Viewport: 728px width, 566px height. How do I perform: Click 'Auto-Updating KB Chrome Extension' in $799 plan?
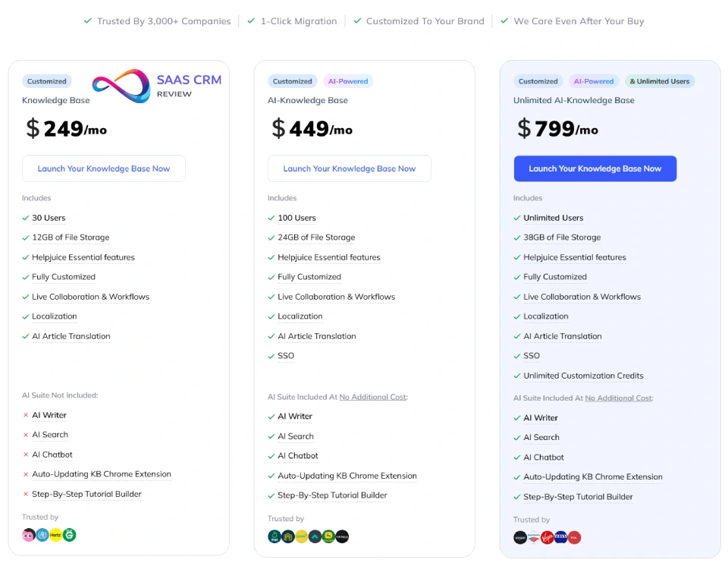coord(593,477)
